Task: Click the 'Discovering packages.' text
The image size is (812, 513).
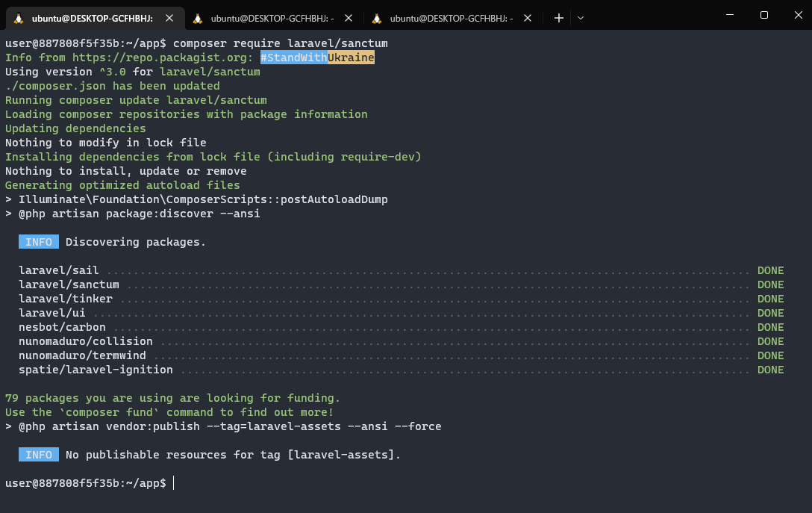Action: click(x=136, y=242)
